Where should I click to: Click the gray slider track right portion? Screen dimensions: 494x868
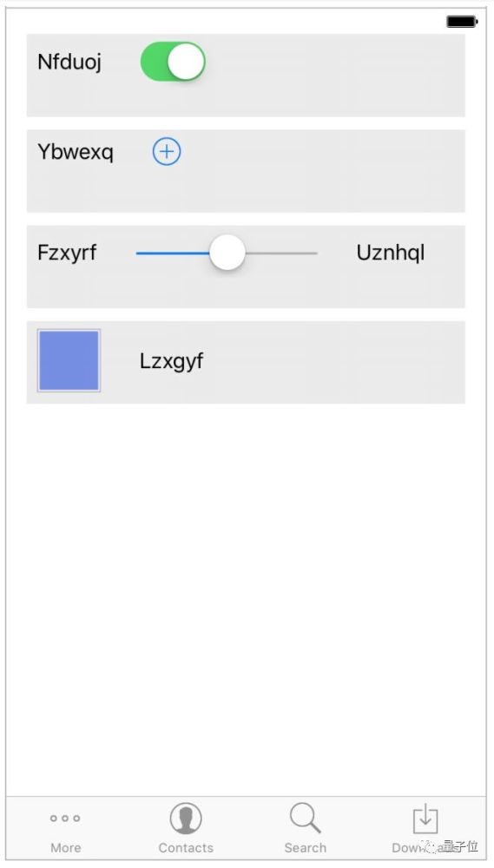point(281,253)
